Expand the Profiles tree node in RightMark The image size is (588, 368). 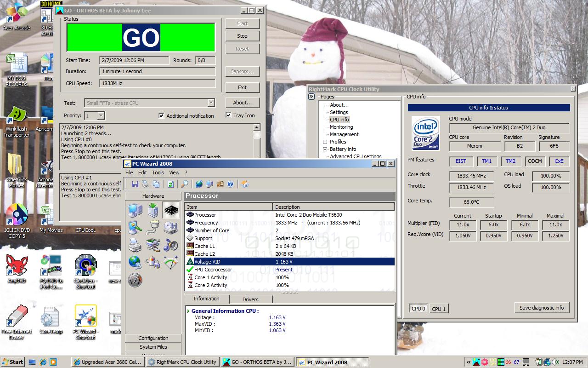pos(325,142)
